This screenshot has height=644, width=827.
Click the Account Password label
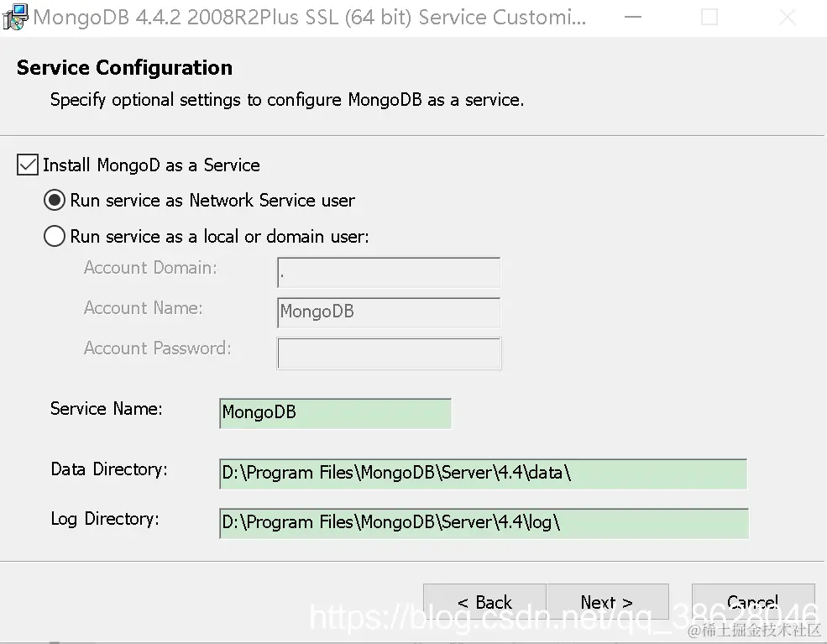coord(157,348)
